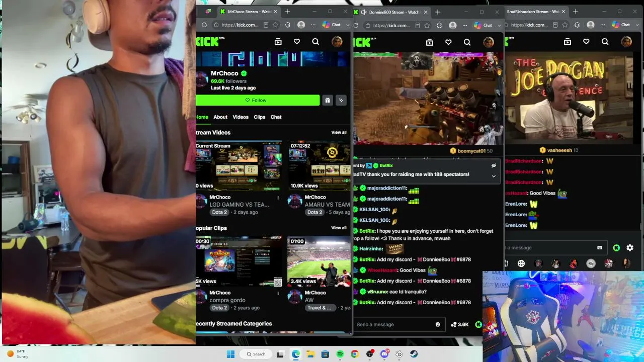The width and height of the screenshot is (644, 362).
Task: Open the Home tab on MrChoco's channel
Action: tap(202, 117)
